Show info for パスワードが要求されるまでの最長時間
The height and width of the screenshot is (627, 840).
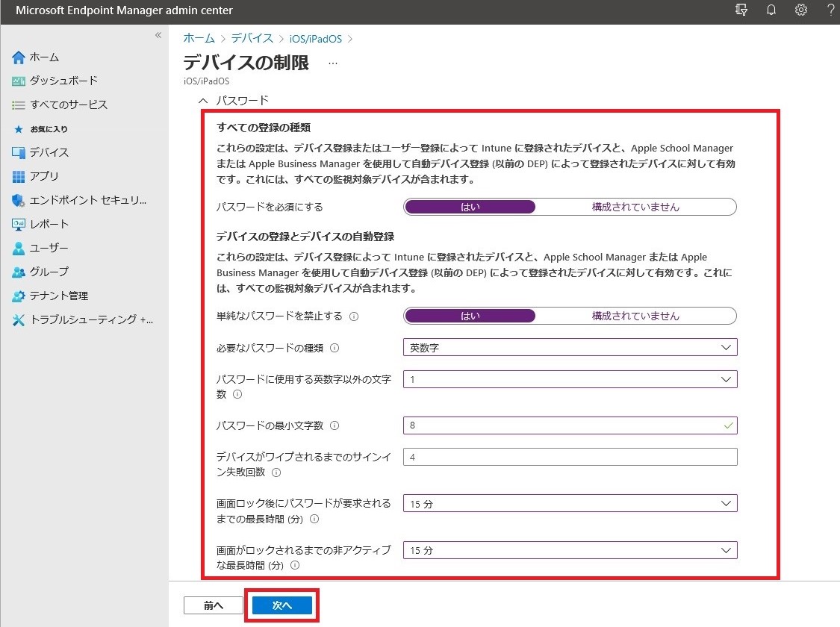314,519
